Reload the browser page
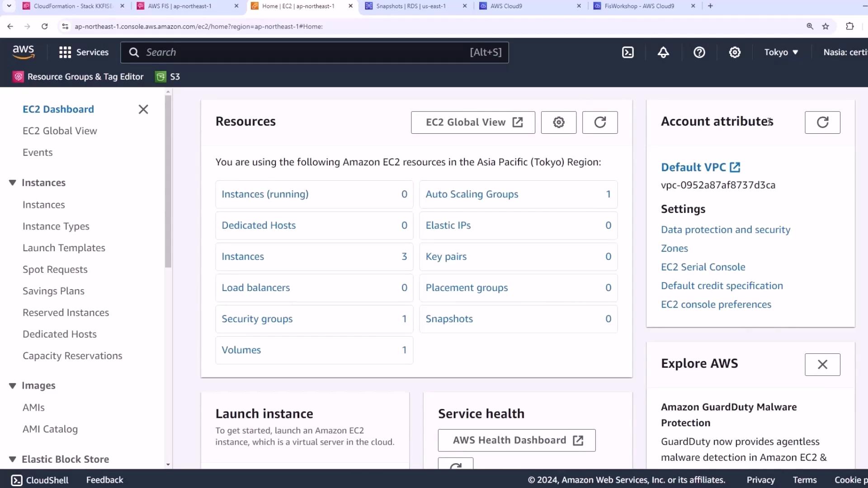868x488 pixels. click(44, 27)
